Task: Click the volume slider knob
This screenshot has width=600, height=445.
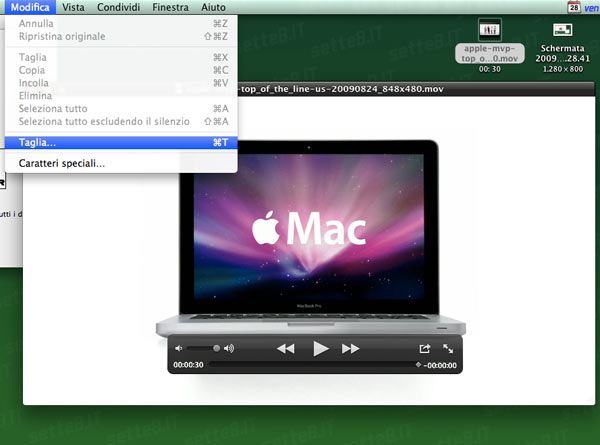Action: click(217, 348)
